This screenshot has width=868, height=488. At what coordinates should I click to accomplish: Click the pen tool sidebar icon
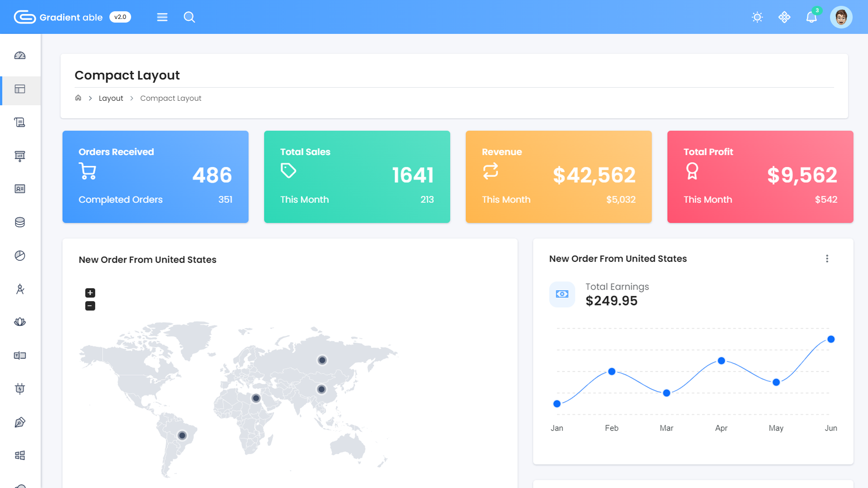(x=20, y=422)
